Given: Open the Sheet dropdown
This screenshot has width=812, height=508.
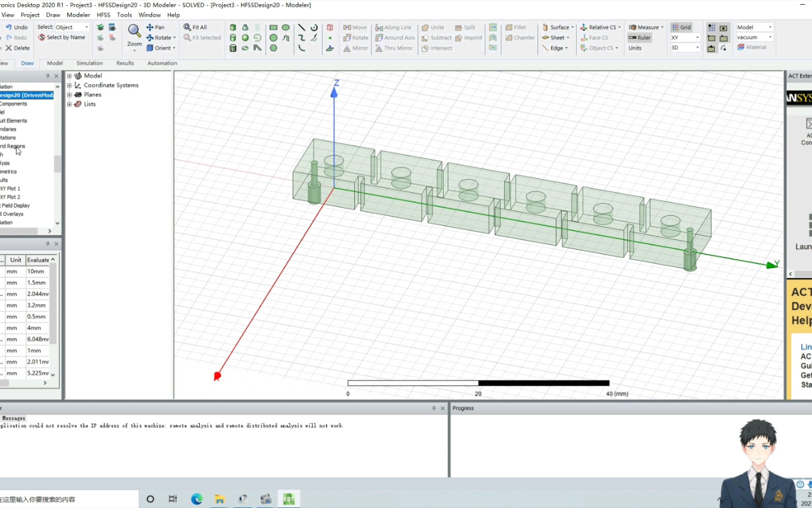Looking at the screenshot, I should pyautogui.click(x=556, y=38).
